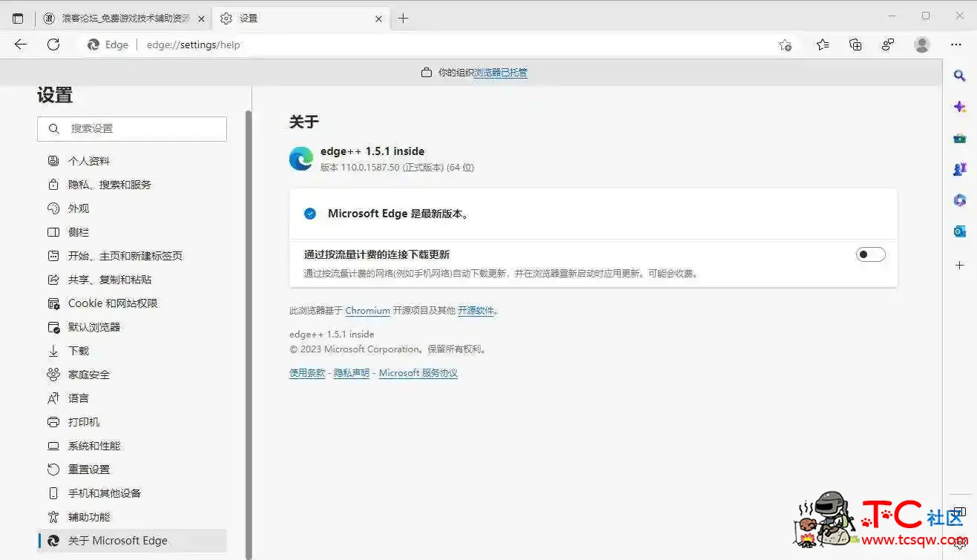
Task: Open sidebar Microsoft 365 icon
Action: pyautogui.click(x=959, y=200)
